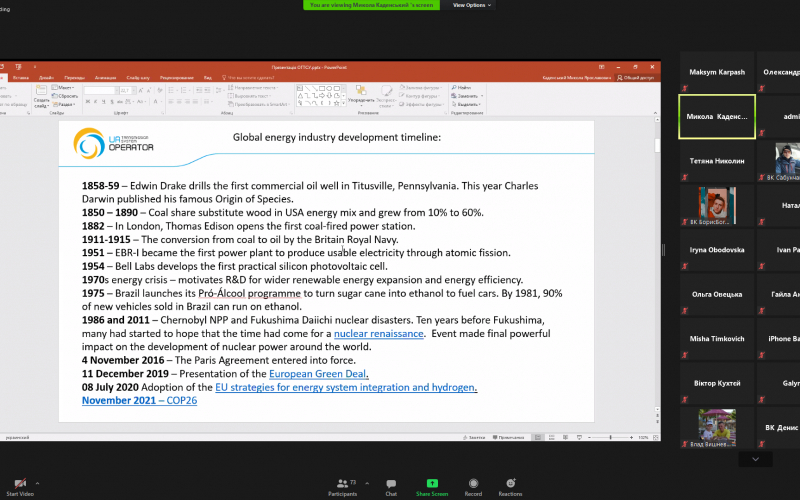Open the Дизайн ribbon tab

46,78
